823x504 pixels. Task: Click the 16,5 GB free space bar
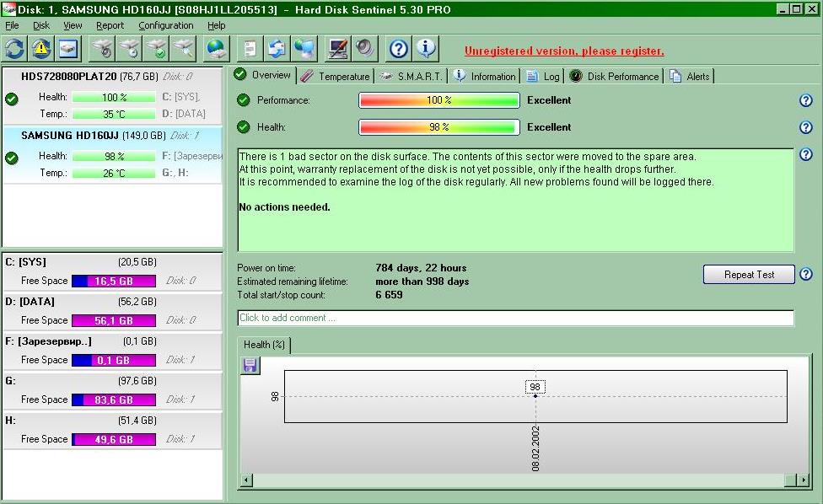[113, 281]
